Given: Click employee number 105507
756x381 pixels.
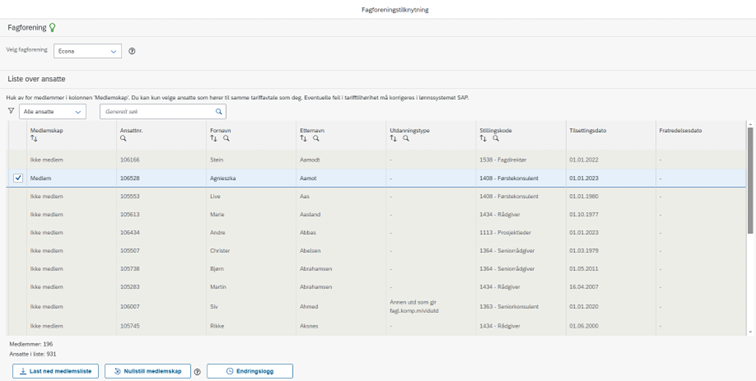Looking at the screenshot, I should click(130, 251).
